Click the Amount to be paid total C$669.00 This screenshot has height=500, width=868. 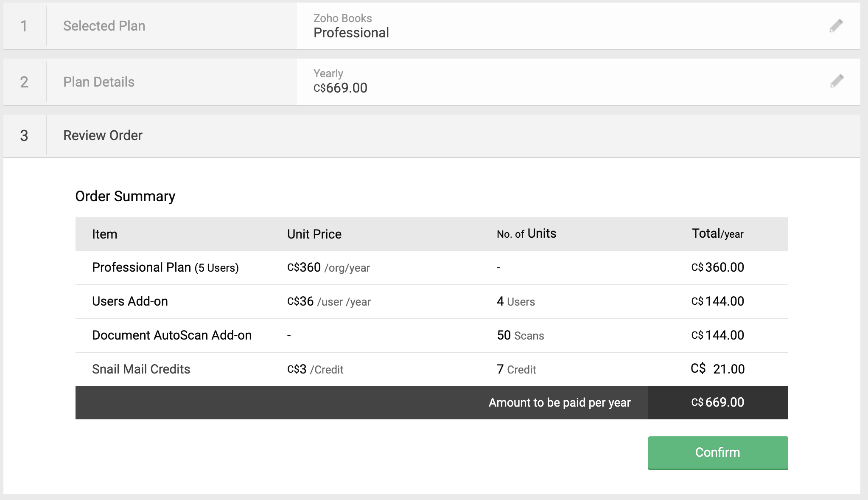pos(717,402)
